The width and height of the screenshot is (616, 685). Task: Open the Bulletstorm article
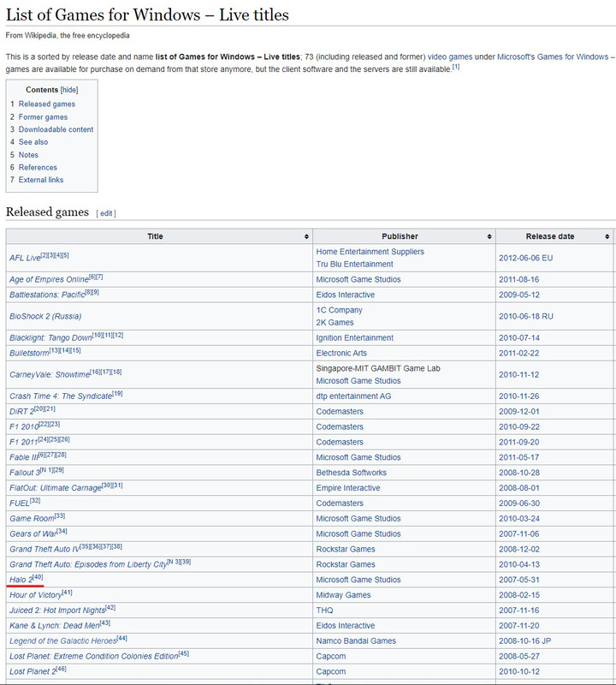pos(29,354)
